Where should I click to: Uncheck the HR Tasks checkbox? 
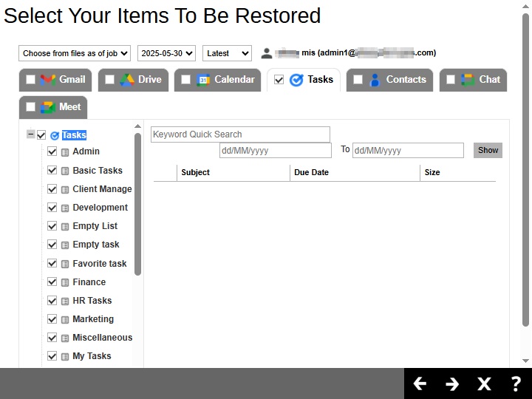coord(52,301)
